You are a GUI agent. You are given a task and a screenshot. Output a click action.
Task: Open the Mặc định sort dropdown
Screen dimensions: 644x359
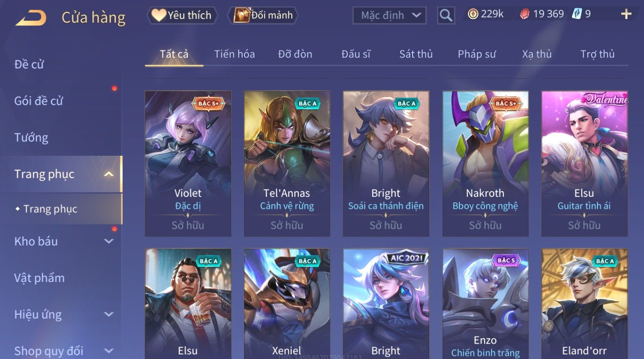pyautogui.click(x=389, y=16)
